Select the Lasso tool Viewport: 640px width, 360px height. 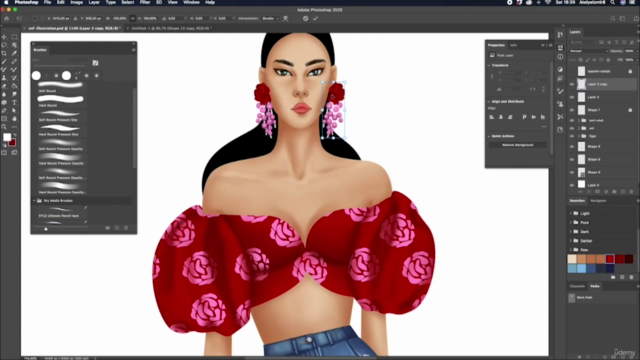pyautogui.click(x=4, y=45)
